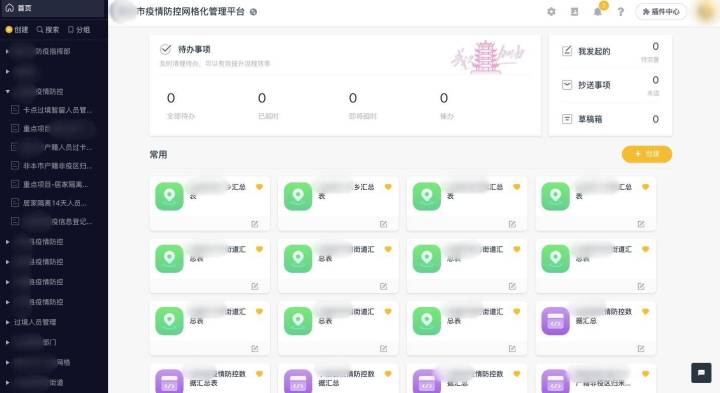Screen dimensions: 720x393
Task: Open the help question mark icon
Action: point(620,12)
